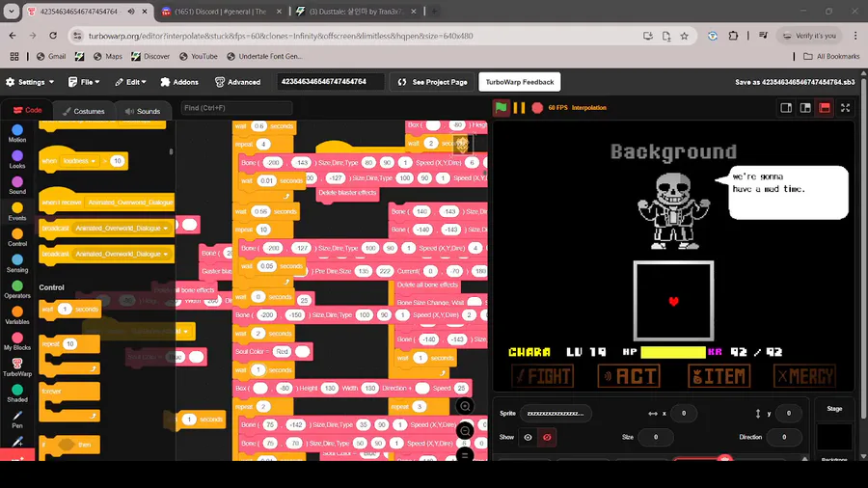This screenshot has width=868, height=488.
Task: Click the wait 1 seconds palette block
Action: [69, 310]
